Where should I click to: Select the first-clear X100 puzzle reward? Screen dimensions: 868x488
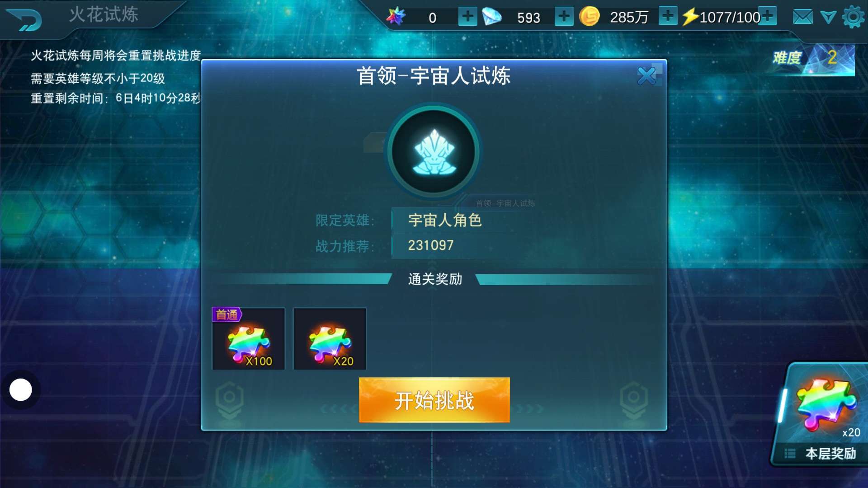[249, 338]
